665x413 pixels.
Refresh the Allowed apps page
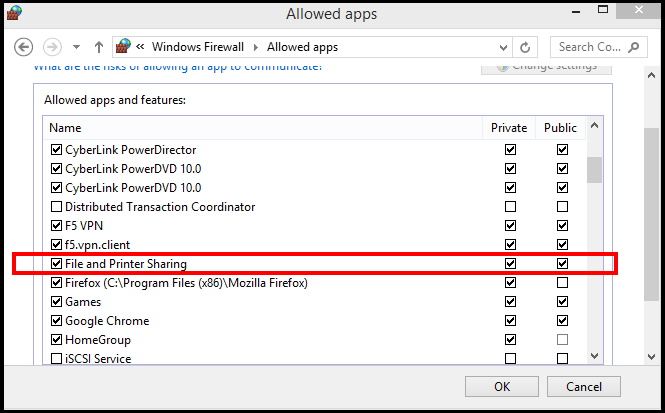tap(525, 47)
